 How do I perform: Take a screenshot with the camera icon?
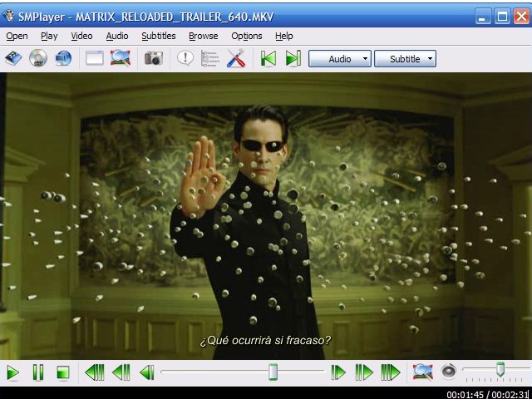154,58
